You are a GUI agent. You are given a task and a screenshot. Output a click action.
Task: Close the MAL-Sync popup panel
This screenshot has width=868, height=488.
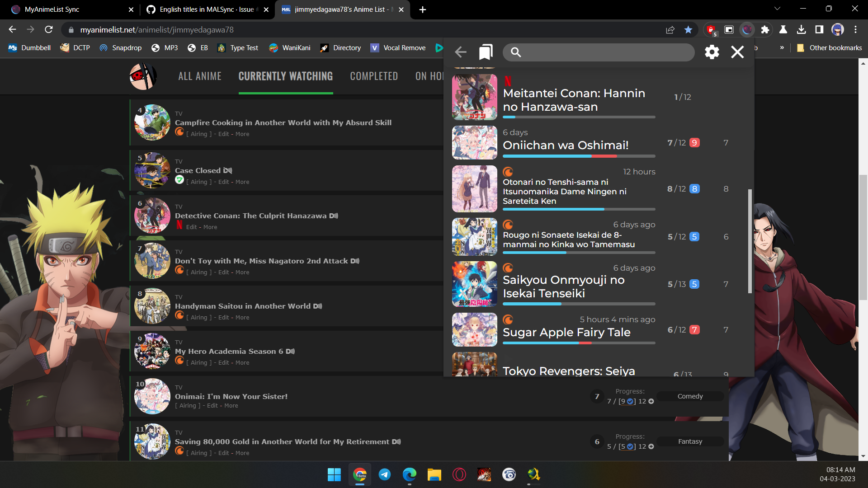click(737, 52)
